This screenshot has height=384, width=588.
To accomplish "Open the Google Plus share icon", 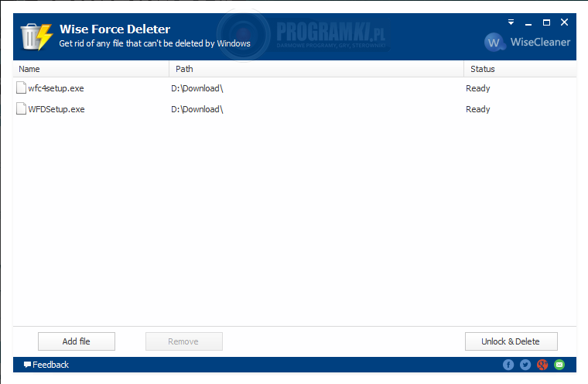I will pyautogui.click(x=542, y=365).
